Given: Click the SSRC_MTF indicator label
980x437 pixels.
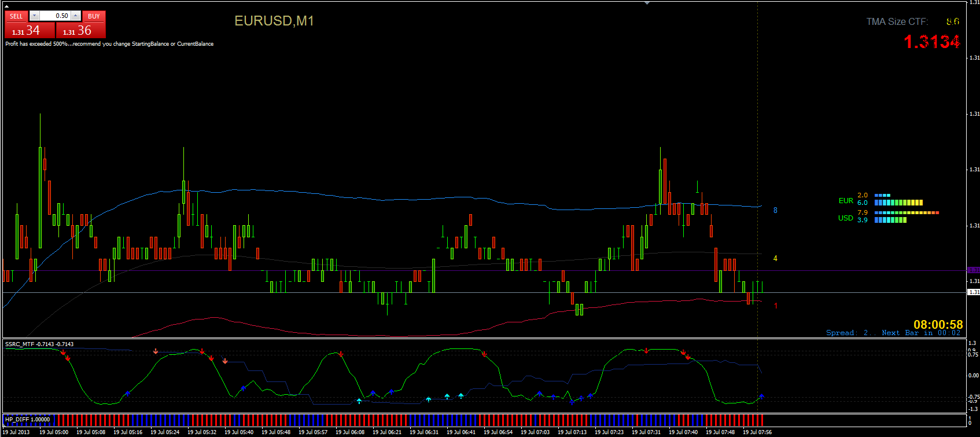Looking at the screenshot, I should pyautogui.click(x=39, y=344).
